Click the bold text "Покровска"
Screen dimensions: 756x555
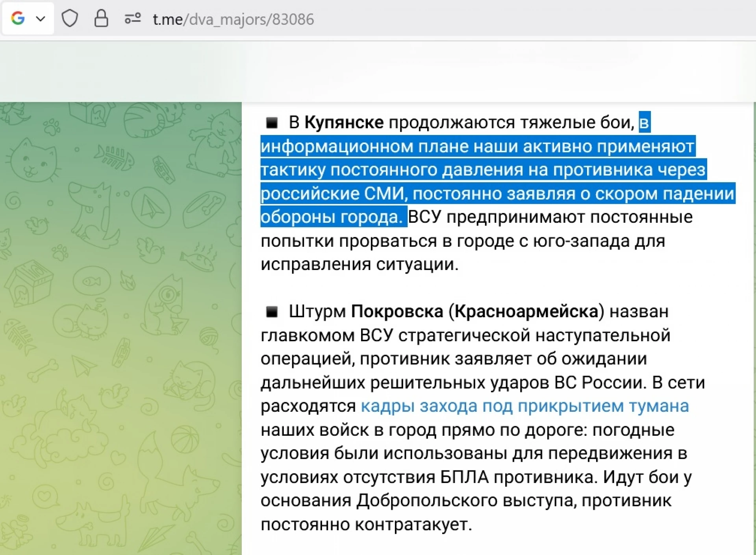[397, 311]
